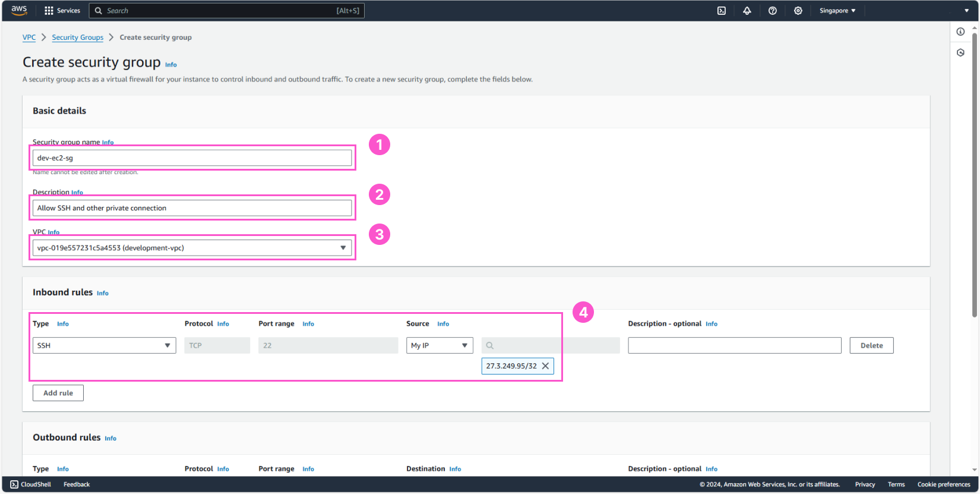Open the SSH type dropdown
This screenshot has width=980, height=494.
pos(104,345)
